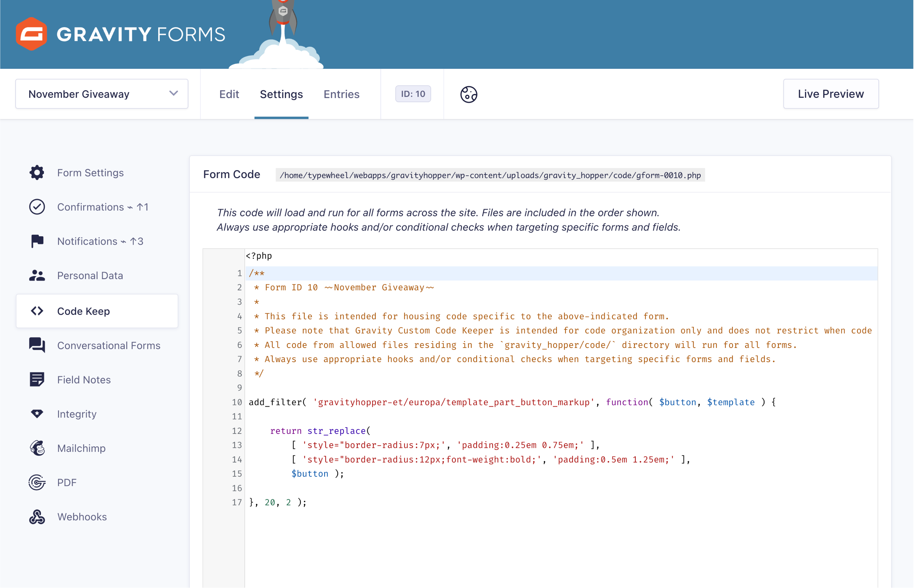This screenshot has width=914, height=588.
Task: Click the Personal Data people icon
Action: (37, 275)
